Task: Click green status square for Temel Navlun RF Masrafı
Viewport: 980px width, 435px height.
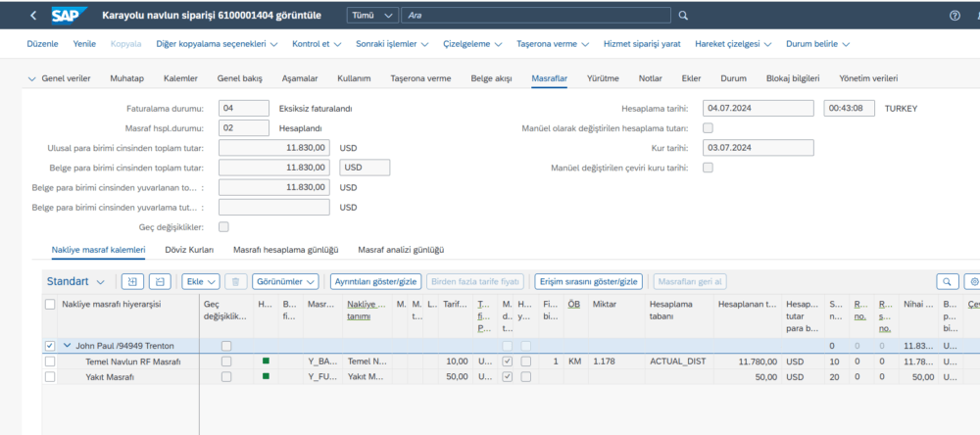Action: coord(266,361)
